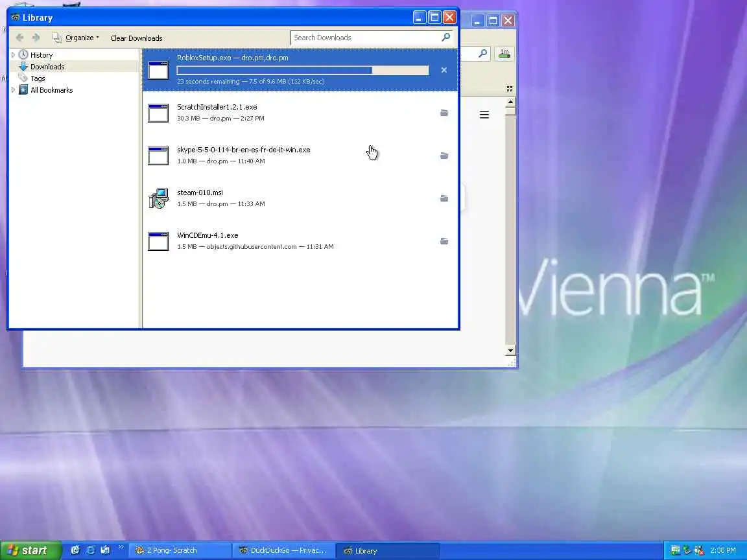Image resolution: width=747 pixels, height=560 pixels.
Task: Click the grid icon in the browser window
Action: click(x=509, y=89)
